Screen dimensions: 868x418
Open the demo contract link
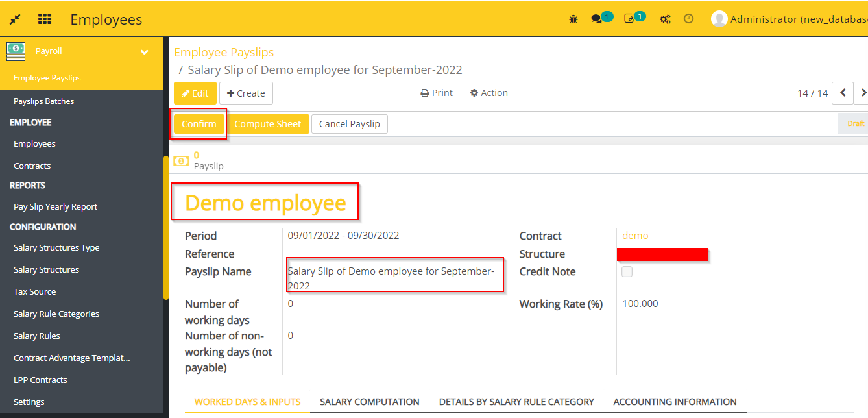point(635,236)
